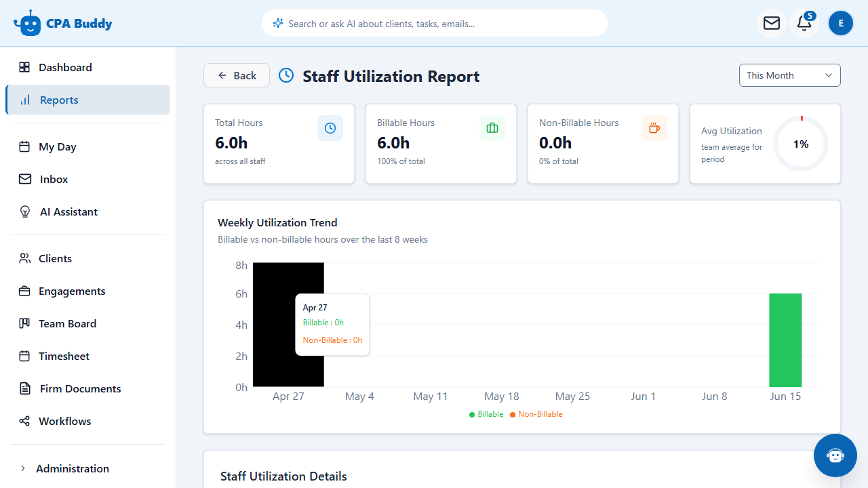
Task: Open Clients from the sidebar
Action: (x=87, y=258)
